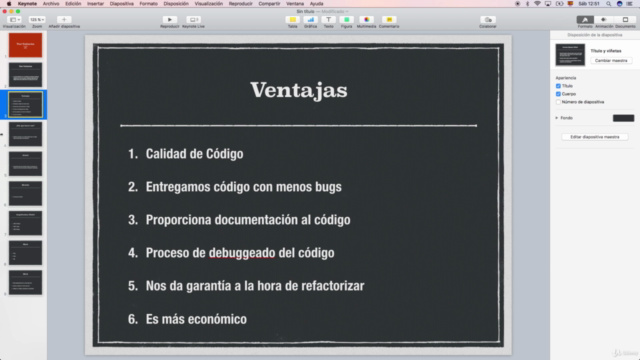This screenshot has height=360, width=640.
Task: Toggle the Título checkbox
Action: click(x=558, y=86)
